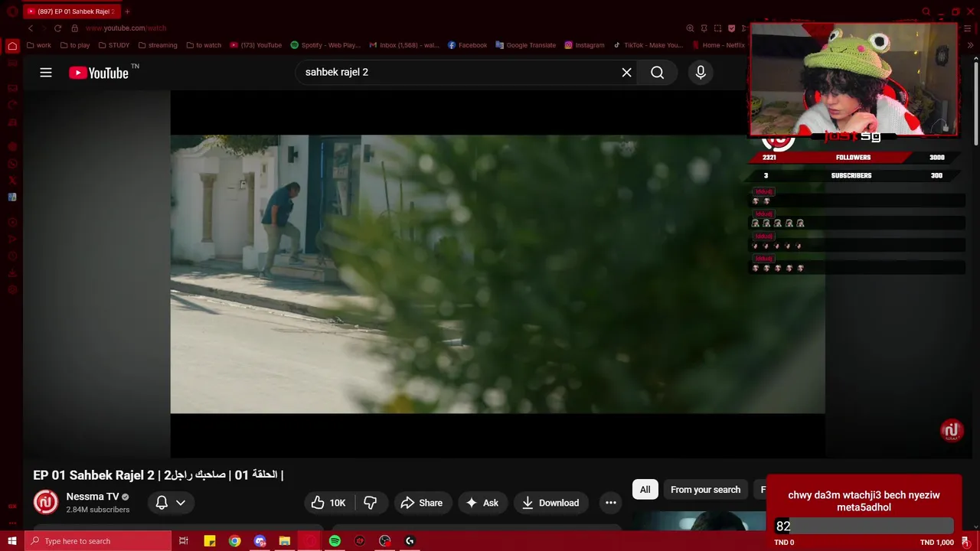
Task: Open the Nessma TV channel name
Action: point(93,497)
